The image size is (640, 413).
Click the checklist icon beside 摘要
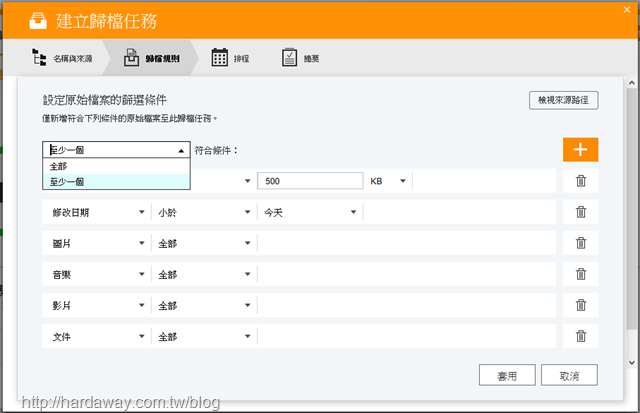[x=289, y=57]
